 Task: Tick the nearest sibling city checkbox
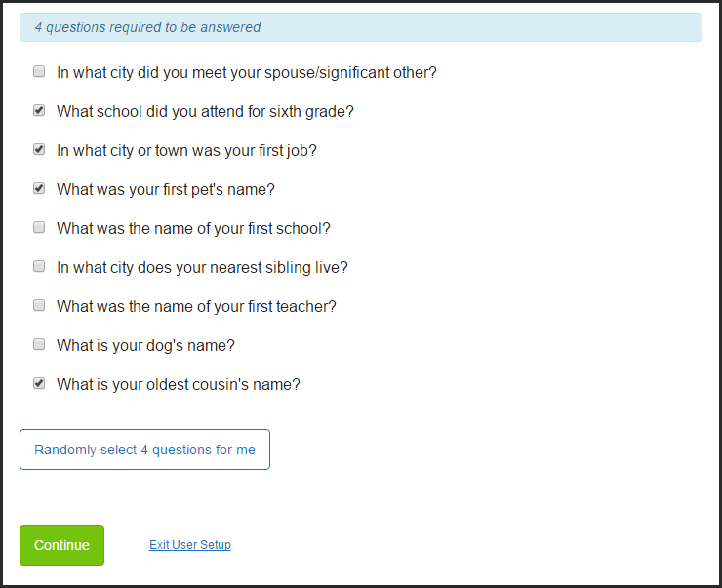39,266
